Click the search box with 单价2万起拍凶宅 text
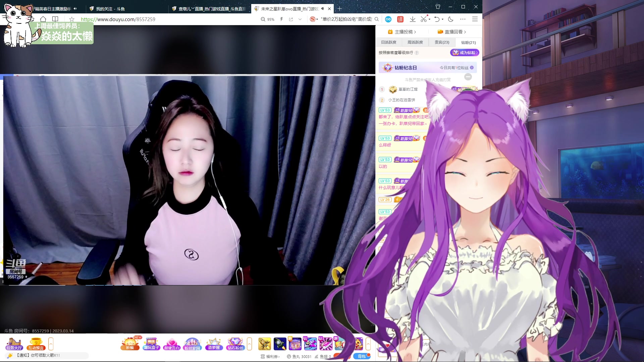This screenshot has height=362, width=644. [x=346, y=19]
